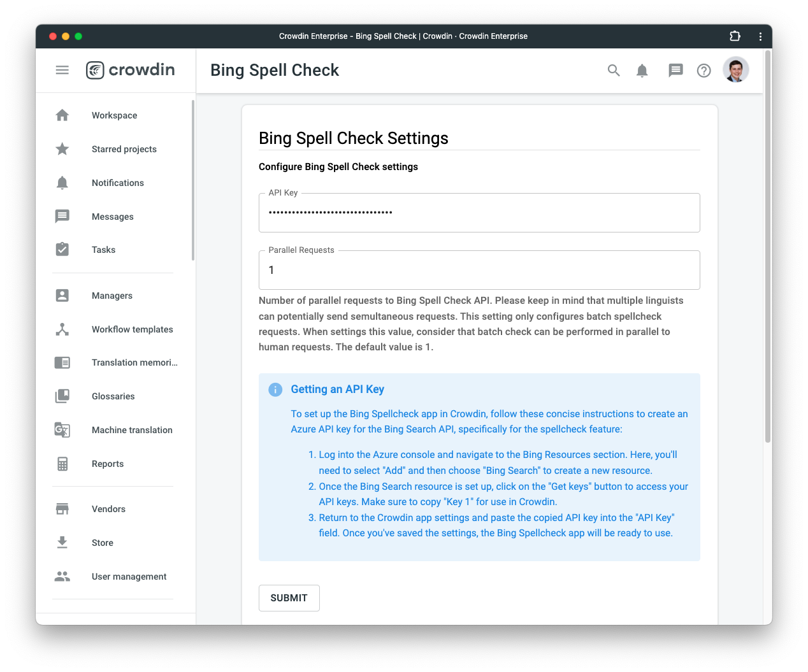Click the Starred projects star icon
The width and height of the screenshot is (808, 672).
tap(62, 149)
